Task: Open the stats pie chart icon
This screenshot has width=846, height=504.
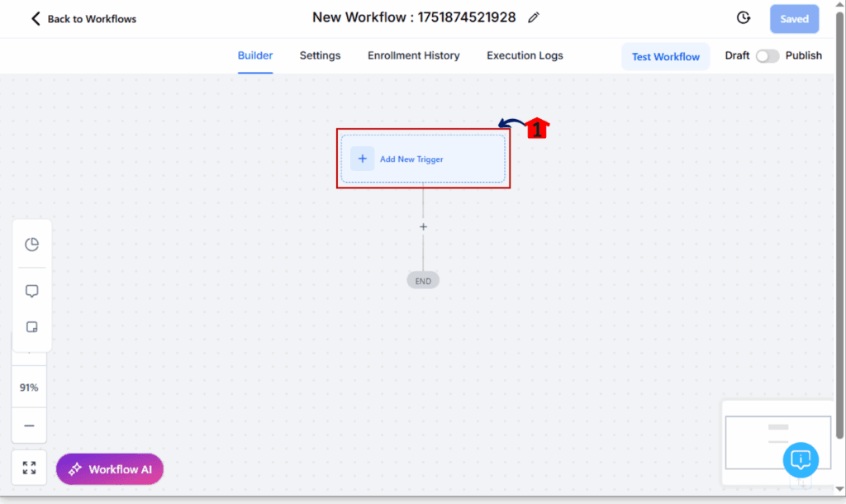Action: [x=32, y=245]
